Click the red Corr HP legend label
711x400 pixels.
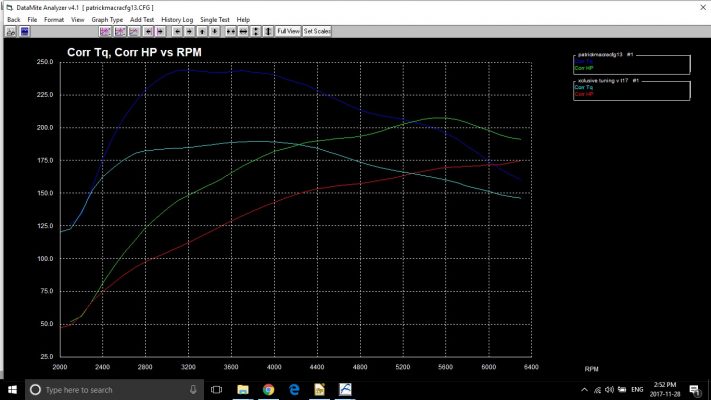pyautogui.click(x=584, y=94)
